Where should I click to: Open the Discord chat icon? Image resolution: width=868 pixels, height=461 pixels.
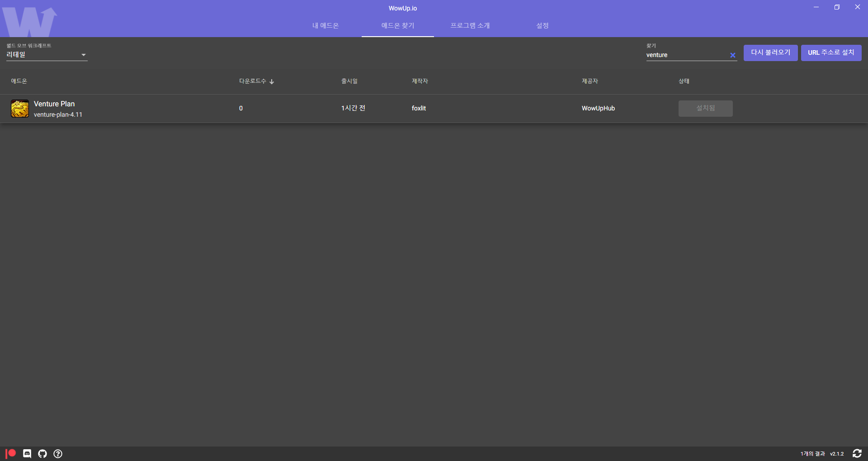[27, 453]
